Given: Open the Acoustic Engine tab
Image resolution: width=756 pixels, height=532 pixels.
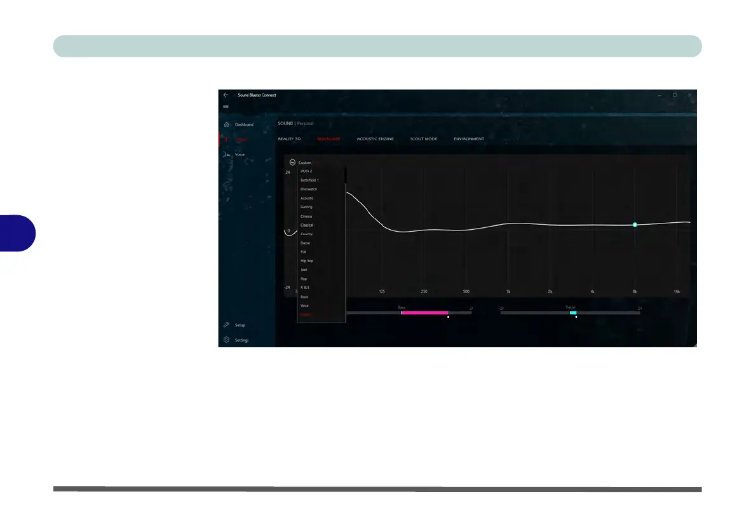Looking at the screenshot, I should (375, 139).
